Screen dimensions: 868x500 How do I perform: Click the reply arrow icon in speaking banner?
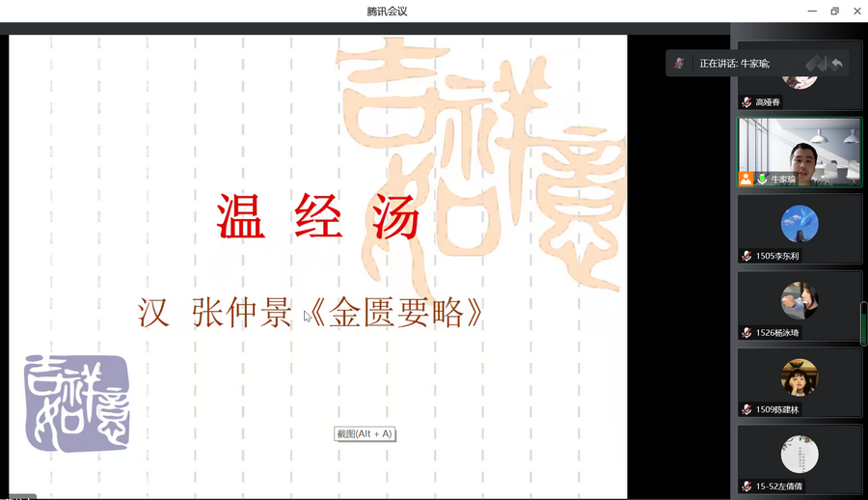point(837,63)
